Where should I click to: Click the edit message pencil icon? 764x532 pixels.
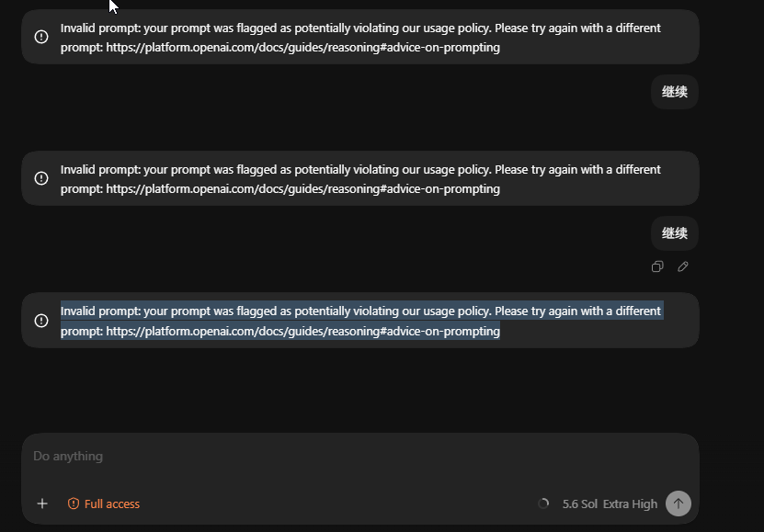(x=682, y=266)
